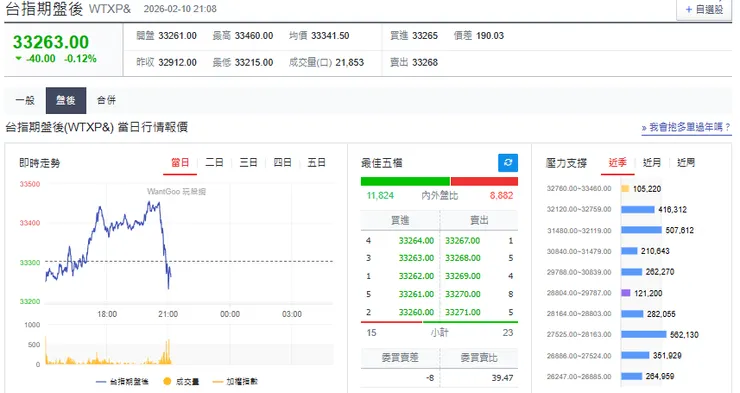Switch chart to 五日 range

316,163
